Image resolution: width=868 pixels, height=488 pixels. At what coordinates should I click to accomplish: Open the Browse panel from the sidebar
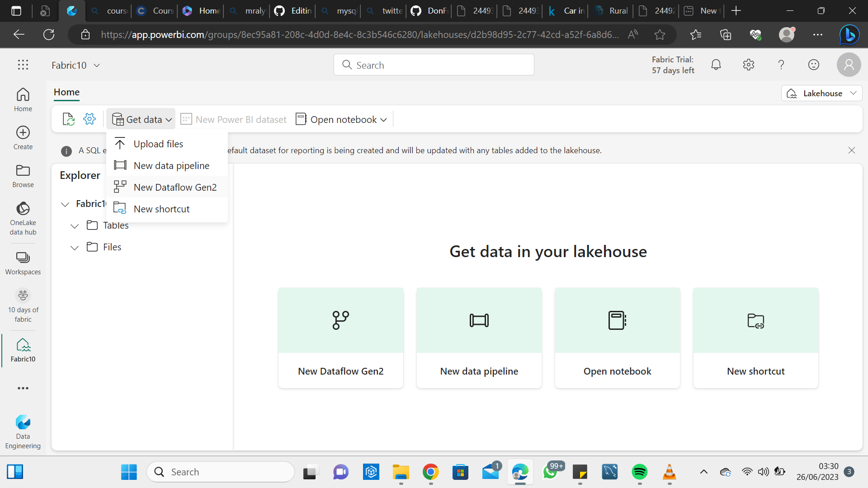click(23, 175)
